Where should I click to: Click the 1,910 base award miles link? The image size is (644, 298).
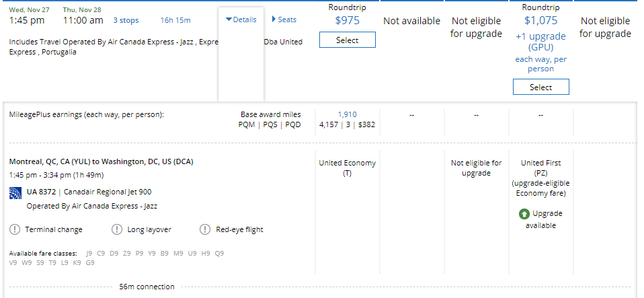click(x=347, y=114)
